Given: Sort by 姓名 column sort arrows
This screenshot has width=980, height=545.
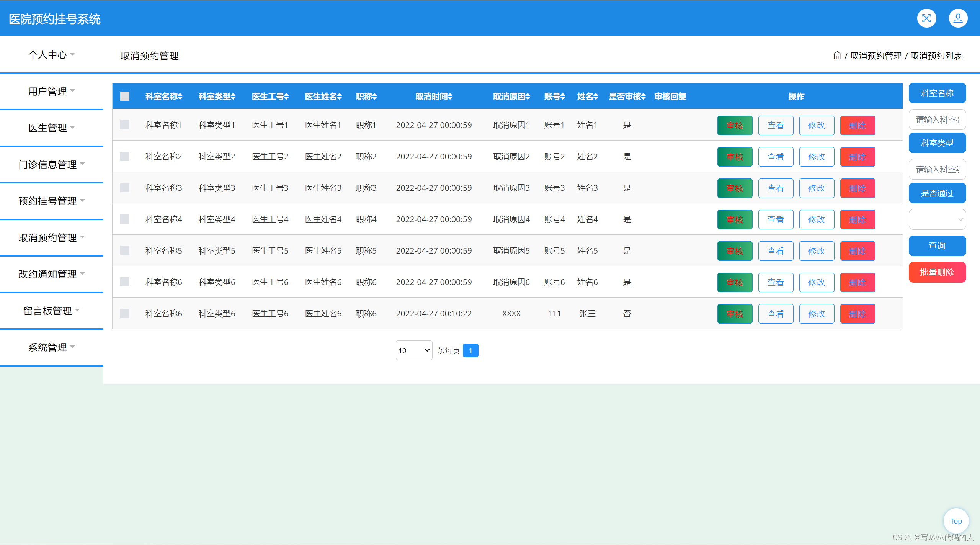Looking at the screenshot, I should 596,97.
